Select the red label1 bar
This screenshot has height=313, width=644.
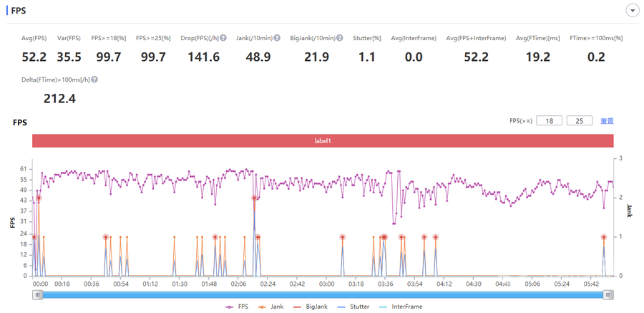322,141
